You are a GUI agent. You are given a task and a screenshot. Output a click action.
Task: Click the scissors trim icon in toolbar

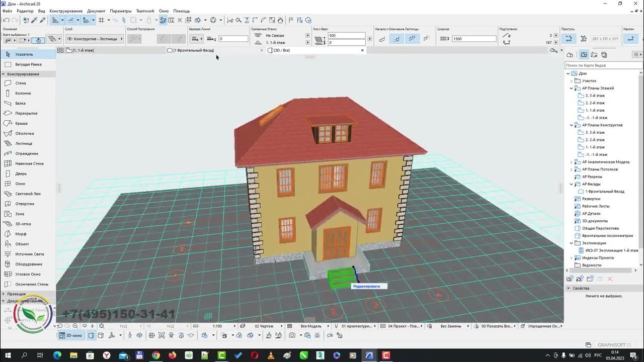click(x=230, y=20)
